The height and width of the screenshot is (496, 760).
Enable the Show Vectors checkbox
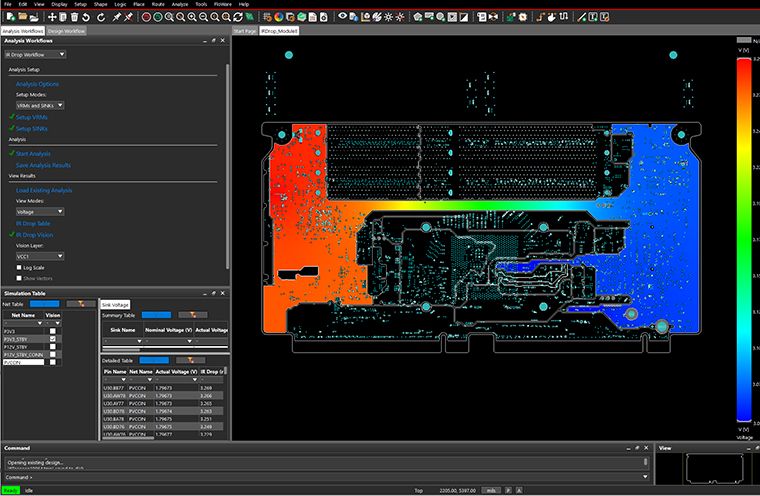(20, 278)
